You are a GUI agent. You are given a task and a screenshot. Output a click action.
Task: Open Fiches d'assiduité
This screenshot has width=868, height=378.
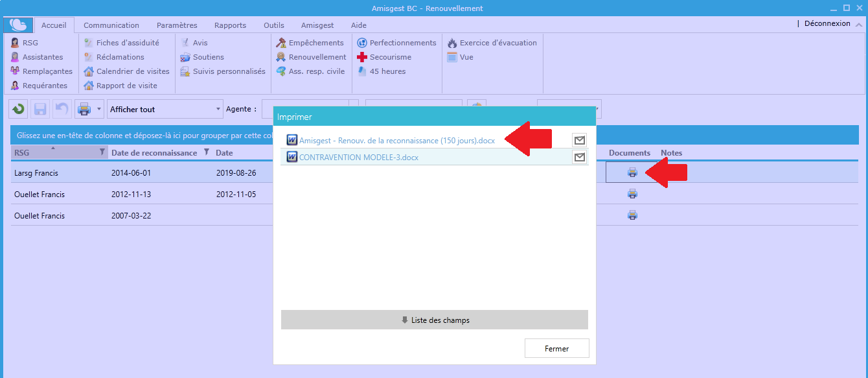click(x=122, y=43)
